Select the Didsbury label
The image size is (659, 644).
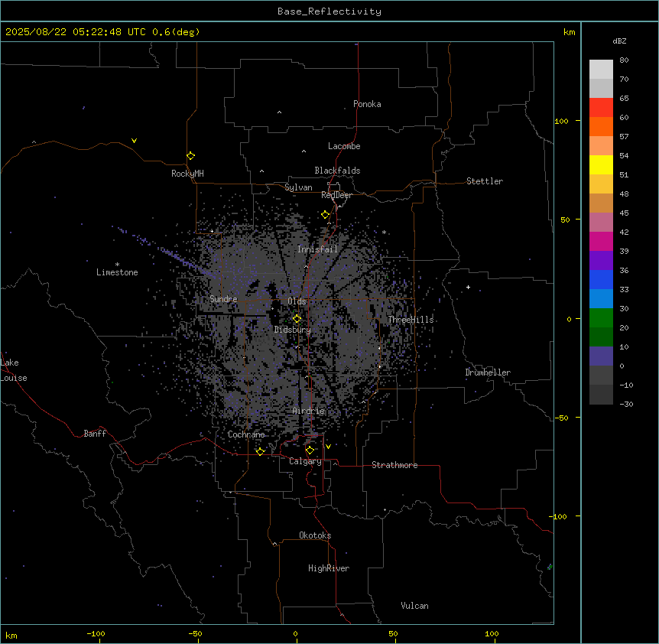tap(293, 330)
